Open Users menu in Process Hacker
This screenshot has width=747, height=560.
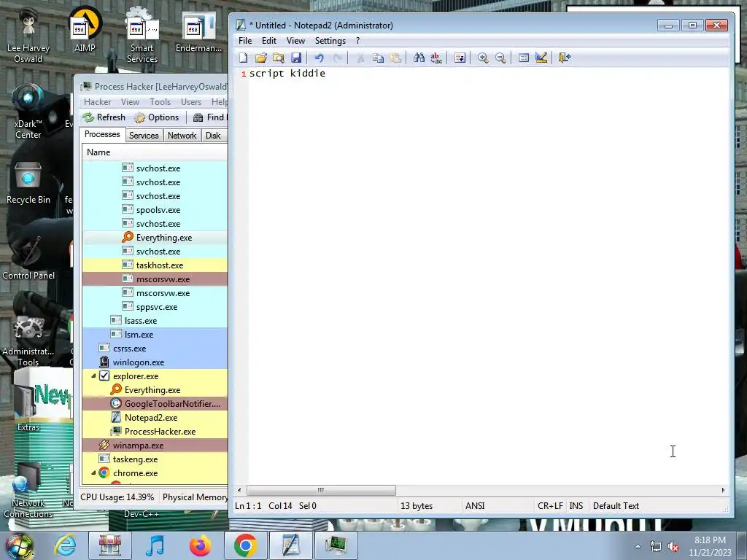tap(191, 102)
